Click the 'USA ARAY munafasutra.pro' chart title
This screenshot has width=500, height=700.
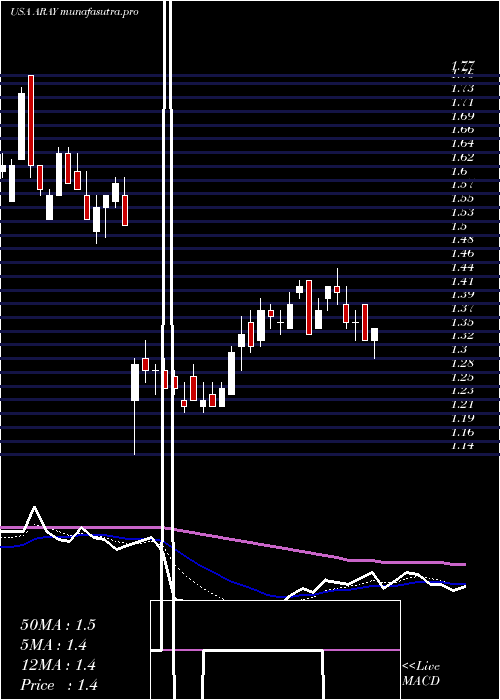[x=74, y=12]
